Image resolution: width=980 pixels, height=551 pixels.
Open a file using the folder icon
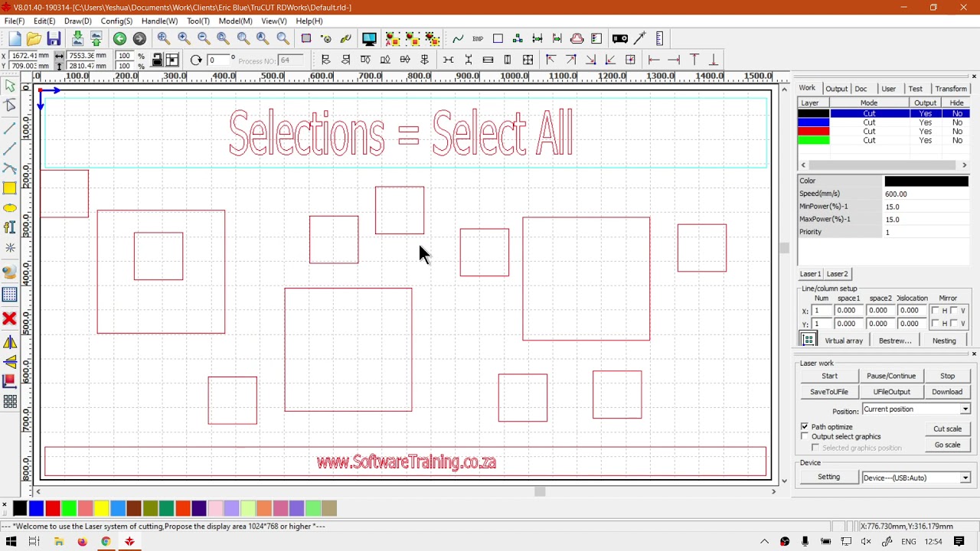[x=34, y=39]
